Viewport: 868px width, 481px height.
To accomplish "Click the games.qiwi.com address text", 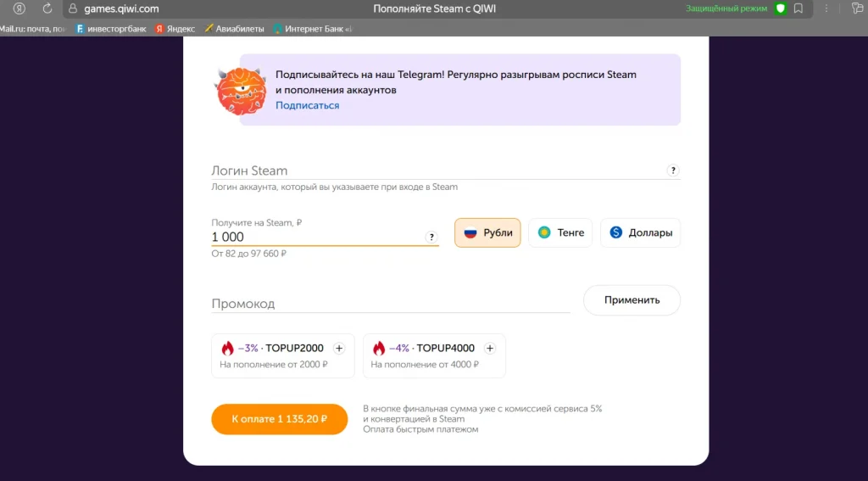I will coord(121,8).
